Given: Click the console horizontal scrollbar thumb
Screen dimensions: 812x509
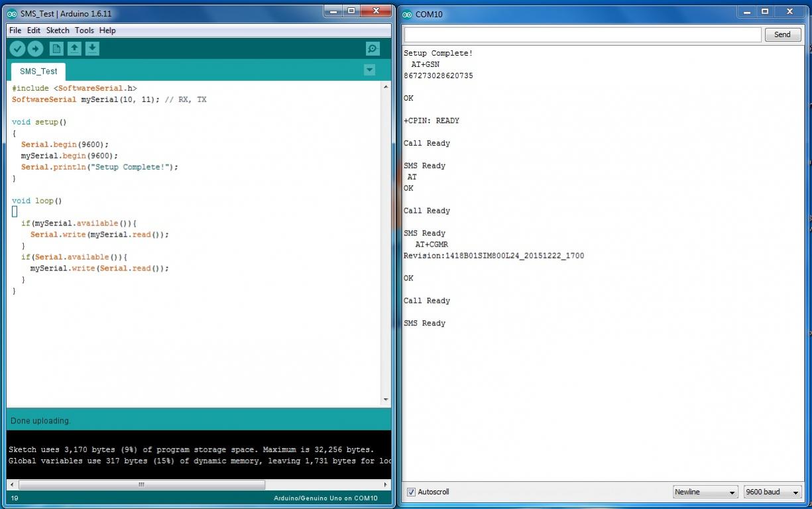Looking at the screenshot, I should tap(141, 484).
